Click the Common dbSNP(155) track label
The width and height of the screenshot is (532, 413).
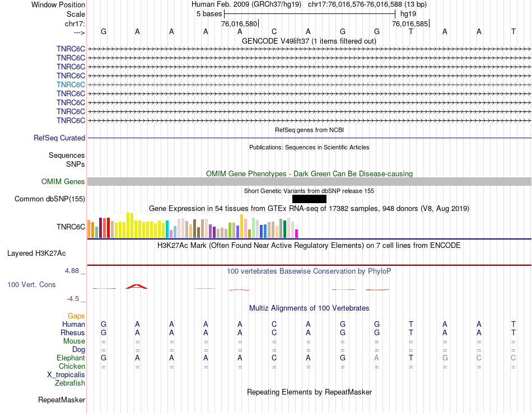click(49, 199)
